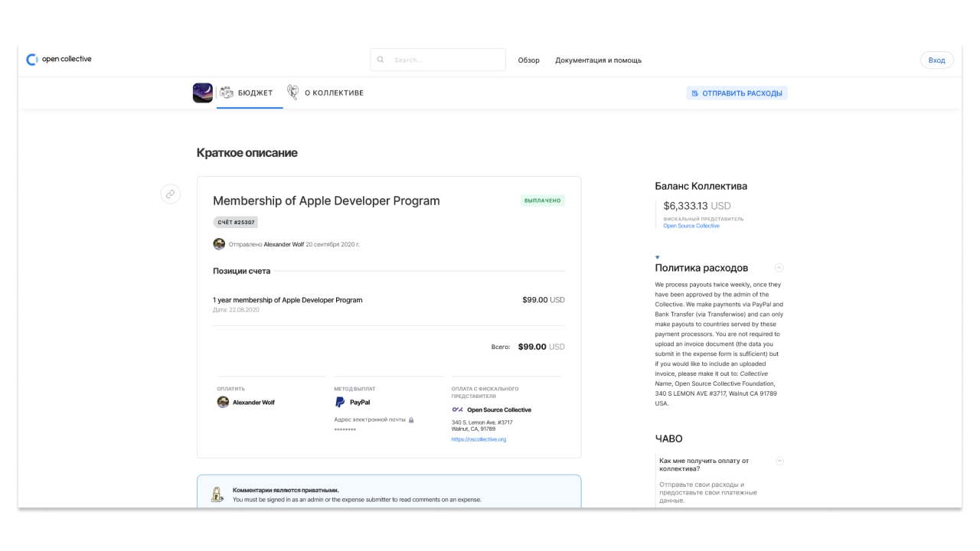
Task: Open the collective's night sky avatar
Action: 202,93
